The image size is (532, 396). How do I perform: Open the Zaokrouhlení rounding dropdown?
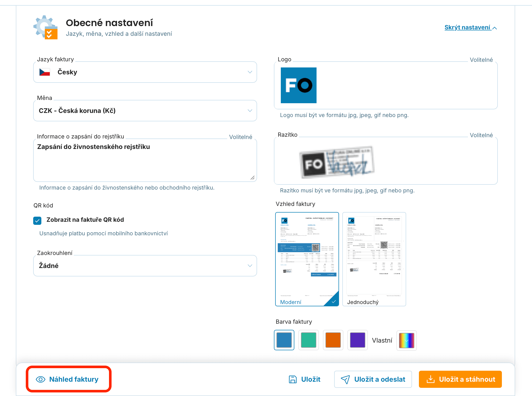click(x=145, y=266)
